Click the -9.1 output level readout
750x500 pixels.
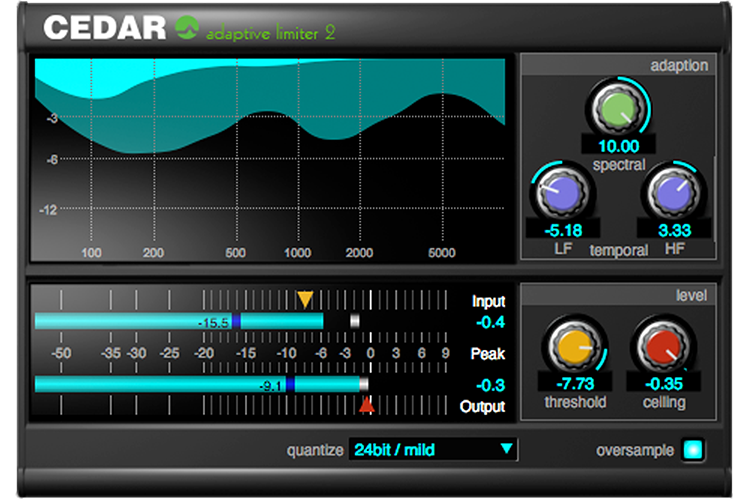click(270, 386)
